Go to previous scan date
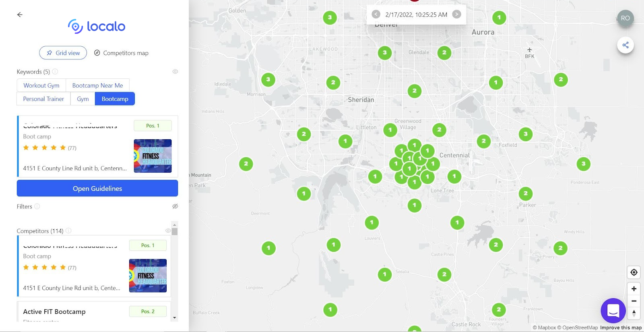Screen dimensions: 644x332 coord(376,14)
